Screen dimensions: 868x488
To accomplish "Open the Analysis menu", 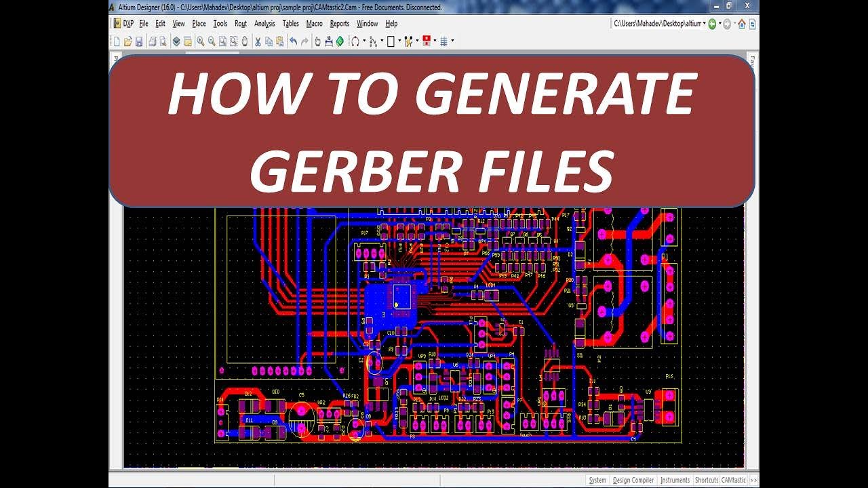I will click(x=264, y=24).
